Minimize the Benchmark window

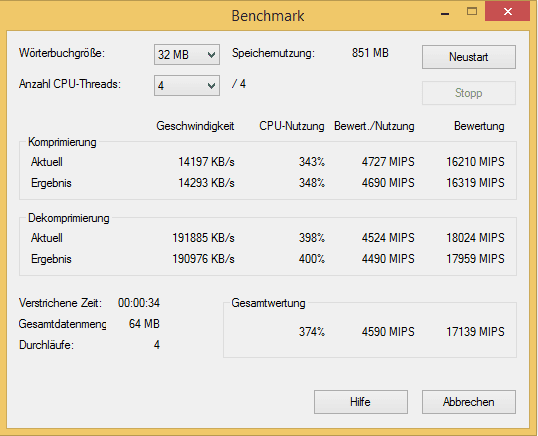445,13
